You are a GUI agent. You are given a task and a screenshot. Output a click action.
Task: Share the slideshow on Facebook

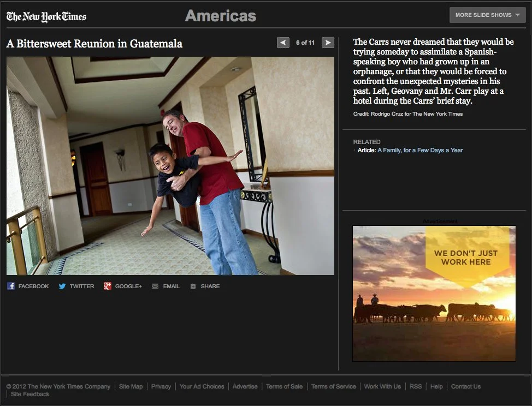tap(28, 286)
